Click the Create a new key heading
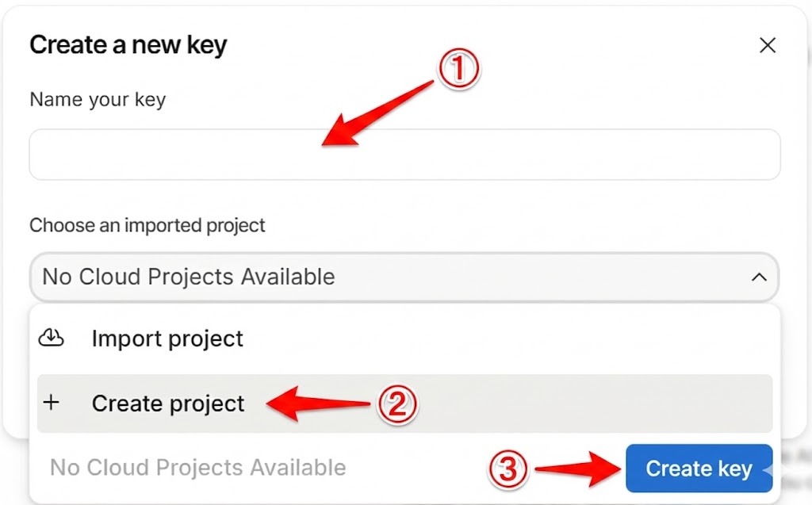This screenshot has width=812, height=505. pyautogui.click(x=128, y=45)
